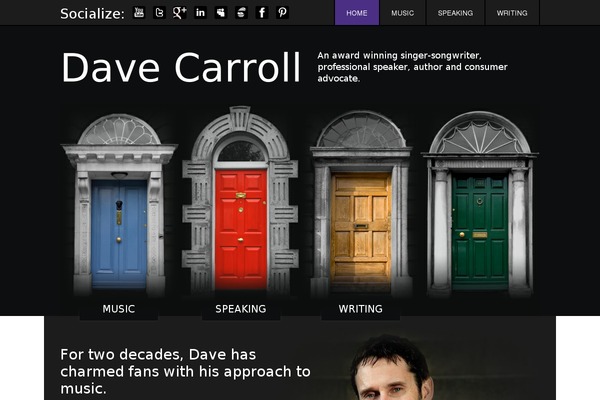The height and width of the screenshot is (400, 600).
Task: Open the Google+ social icon
Action: click(179, 13)
